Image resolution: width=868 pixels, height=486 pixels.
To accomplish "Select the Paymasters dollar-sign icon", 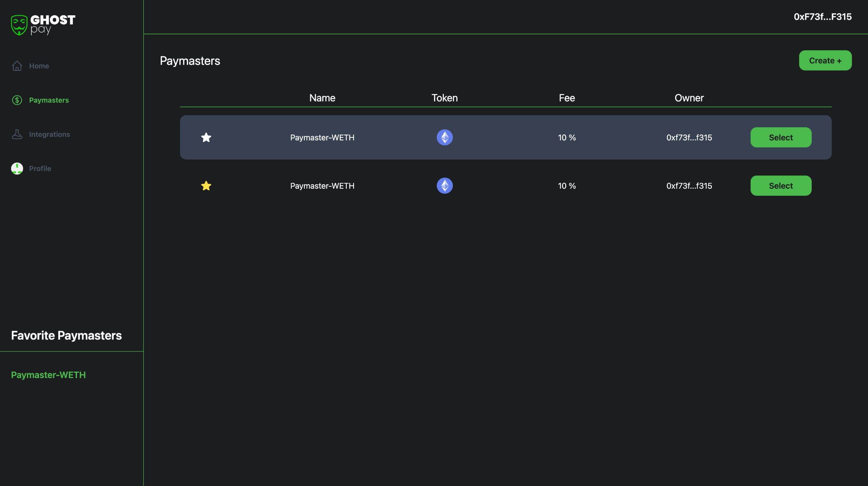I will click(17, 100).
